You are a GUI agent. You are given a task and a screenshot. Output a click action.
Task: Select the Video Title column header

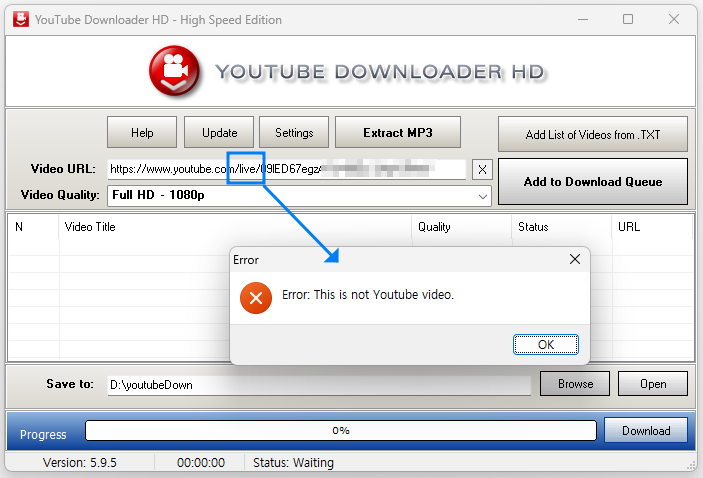(x=235, y=227)
